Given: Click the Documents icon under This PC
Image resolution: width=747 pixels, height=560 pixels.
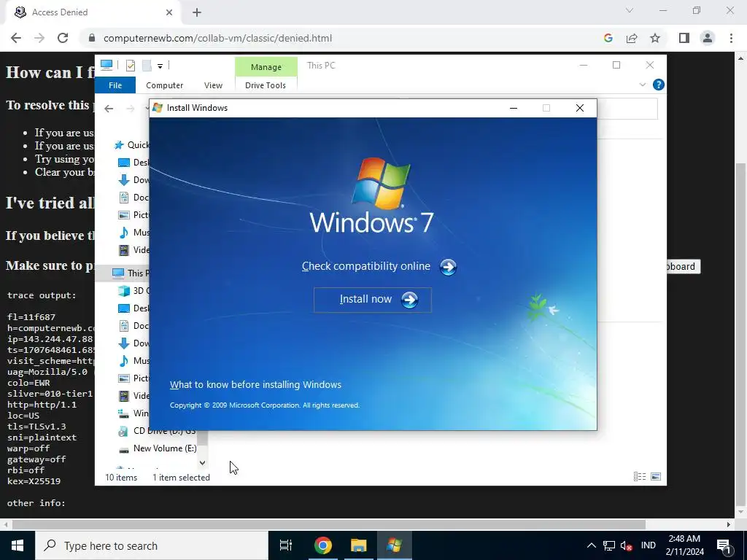Looking at the screenshot, I should 123,326.
